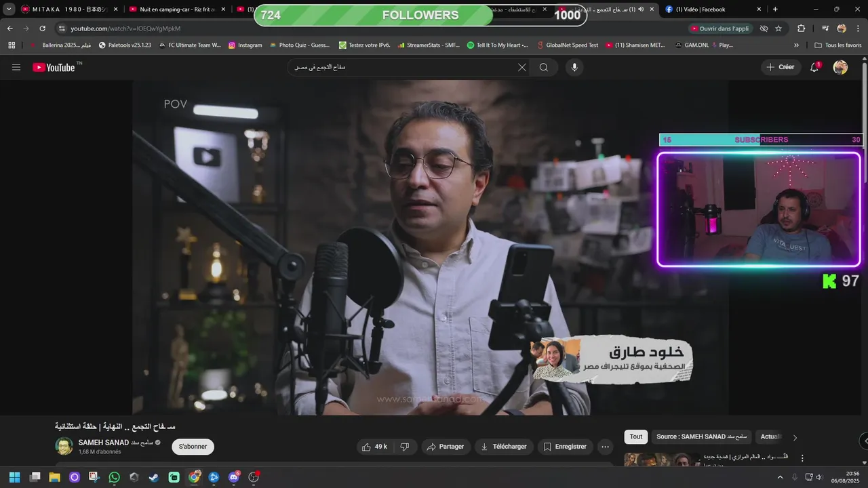Open File Explorer from the taskbar
The image size is (868, 488).
[54, 477]
